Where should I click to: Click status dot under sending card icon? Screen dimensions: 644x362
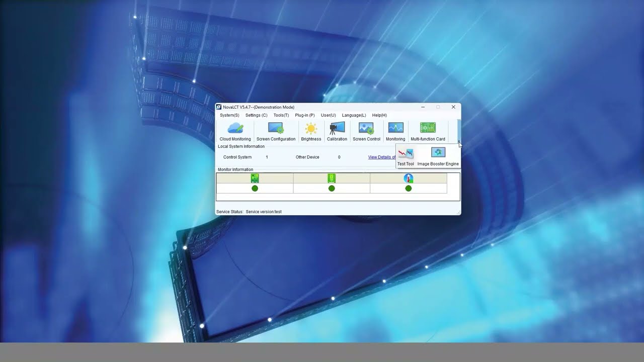[x=255, y=188]
